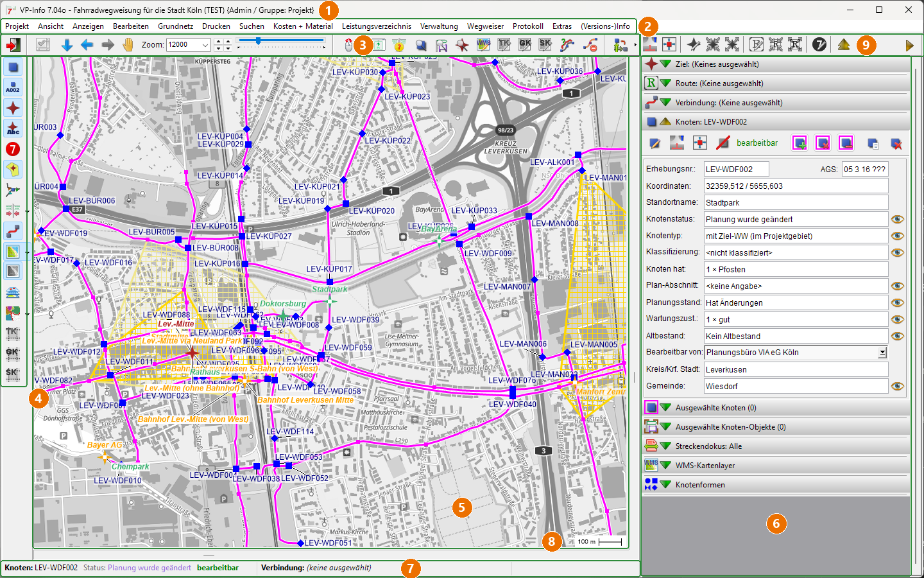Click the blue left arrow toolbar icon
The width and height of the screenshot is (924, 578).
tap(87, 45)
